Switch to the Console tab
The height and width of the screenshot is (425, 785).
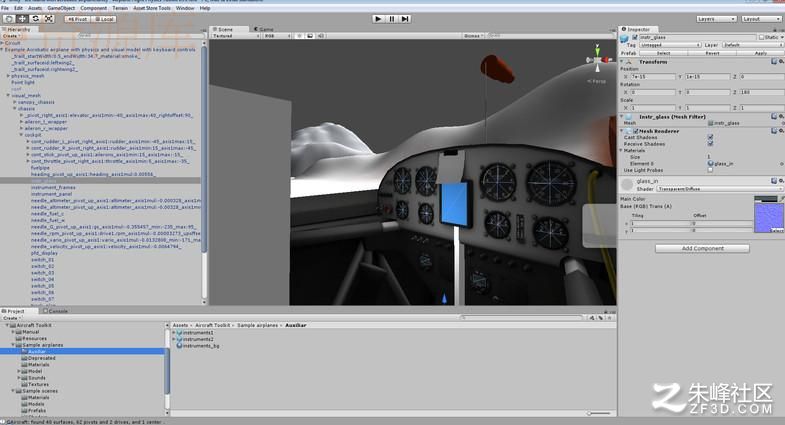pos(55,311)
